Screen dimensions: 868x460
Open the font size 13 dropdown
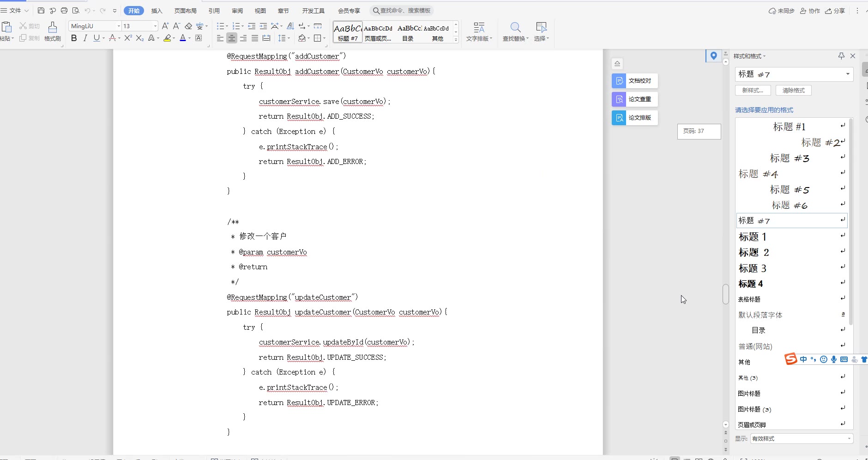pyautogui.click(x=155, y=26)
